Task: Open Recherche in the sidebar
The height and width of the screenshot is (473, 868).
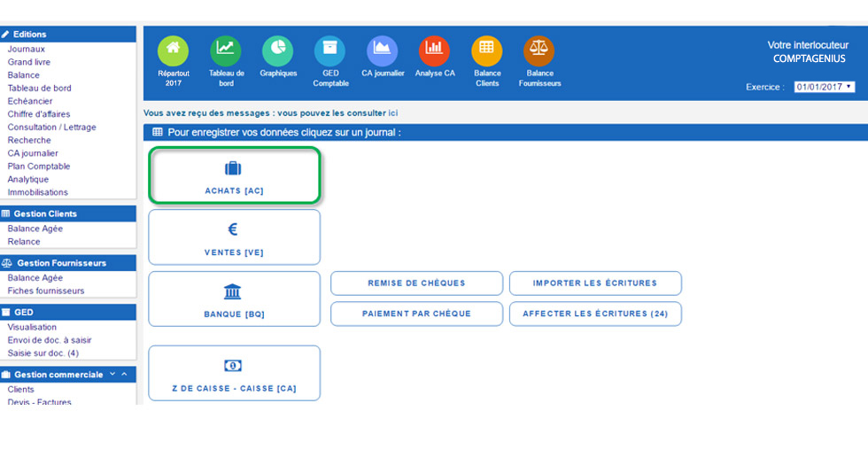Action: pyautogui.click(x=28, y=140)
